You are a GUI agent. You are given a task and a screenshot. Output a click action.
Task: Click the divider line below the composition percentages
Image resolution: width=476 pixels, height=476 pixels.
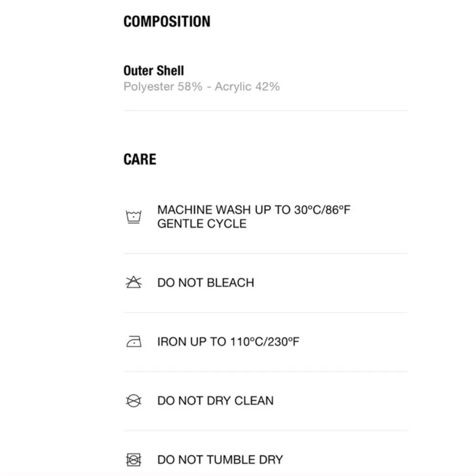click(x=265, y=111)
